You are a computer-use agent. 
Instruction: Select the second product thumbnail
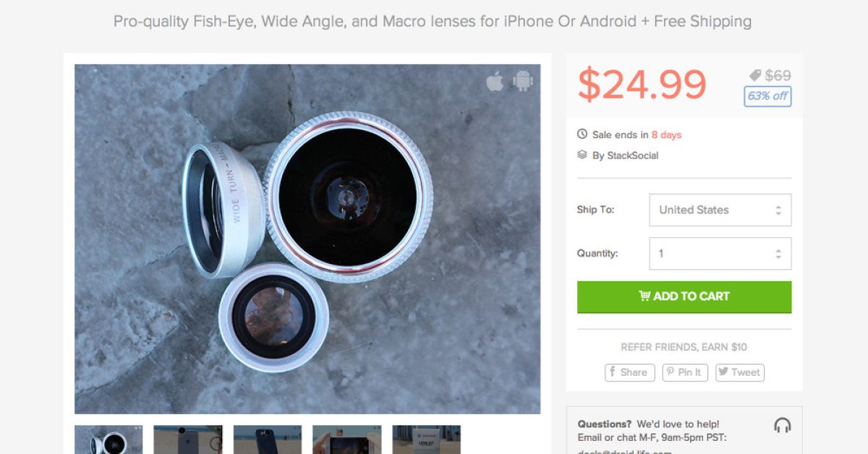pyautogui.click(x=188, y=440)
